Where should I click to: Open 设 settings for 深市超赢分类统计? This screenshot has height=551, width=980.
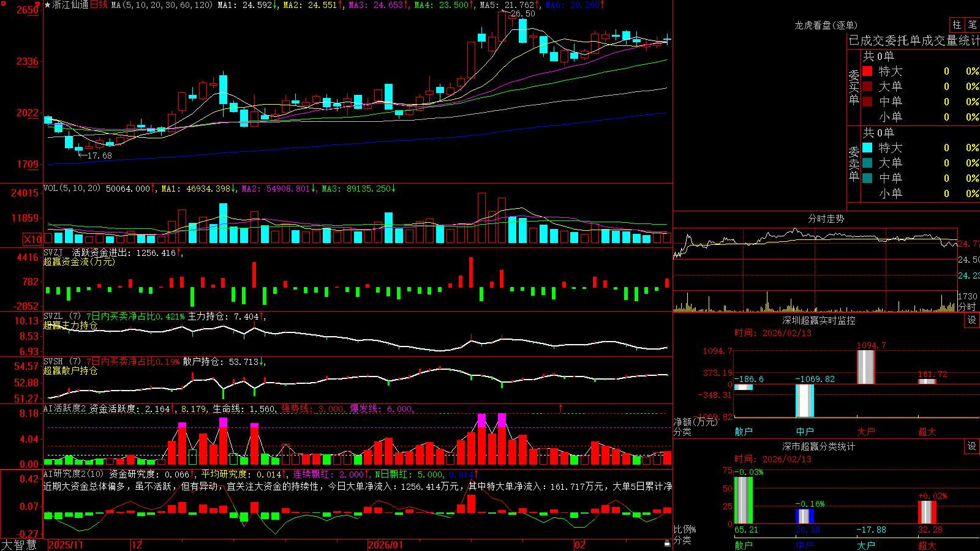click(972, 446)
